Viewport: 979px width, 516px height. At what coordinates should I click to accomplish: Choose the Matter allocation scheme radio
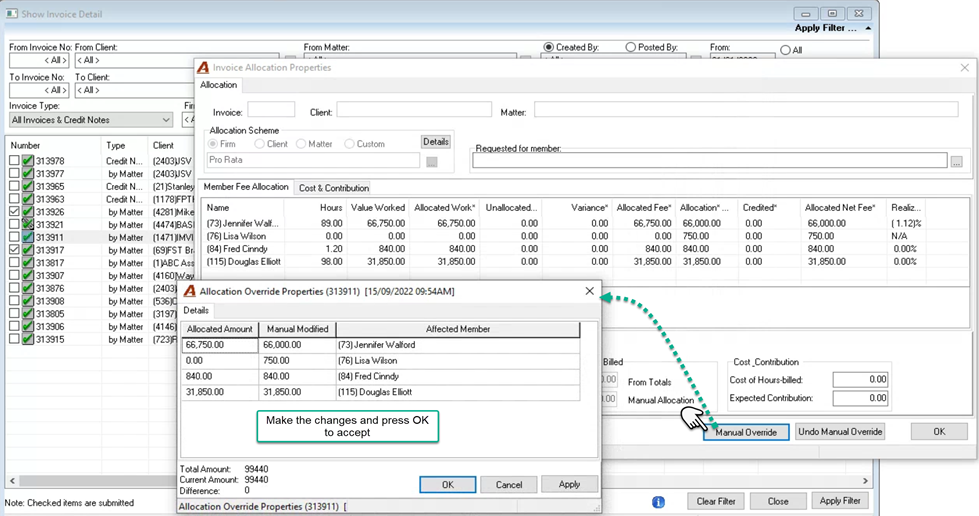301,144
